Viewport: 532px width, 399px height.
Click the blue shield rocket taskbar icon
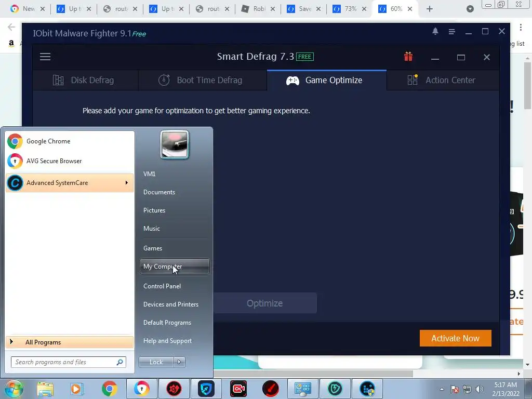(x=206, y=389)
